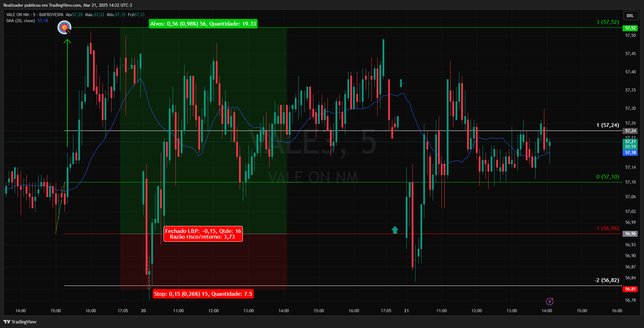Click the Realizador publicou em TradingView.com caption
The height and width of the screenshot is (328, 644).
click(x=68, y=5)
